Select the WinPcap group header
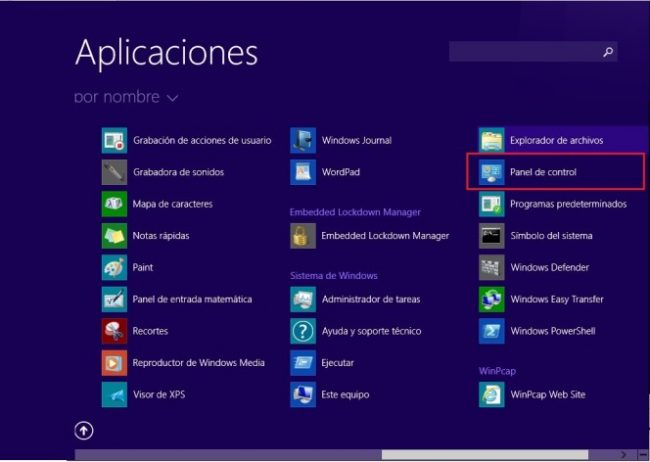Viewport: 650px width, 462px height. 497,371
